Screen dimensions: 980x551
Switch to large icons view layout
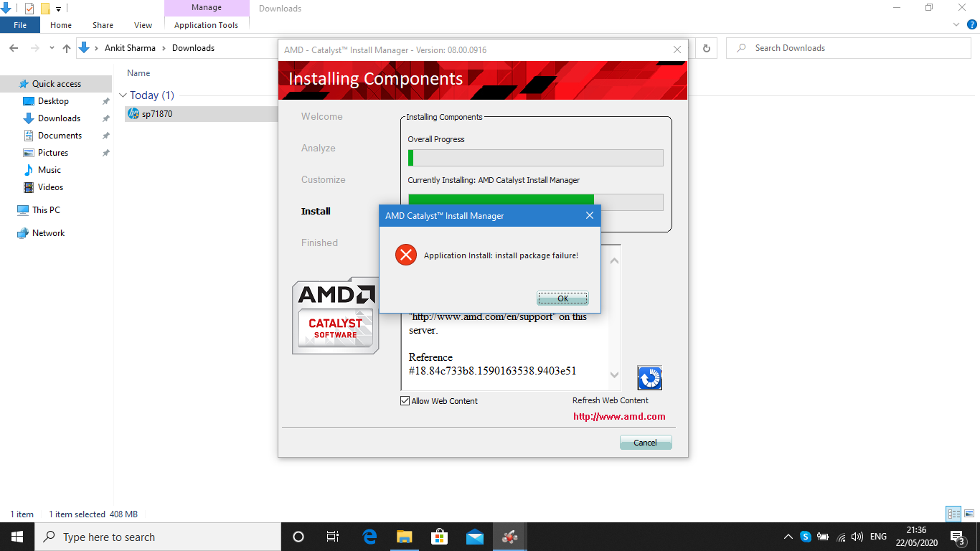(x=969, y=514)
